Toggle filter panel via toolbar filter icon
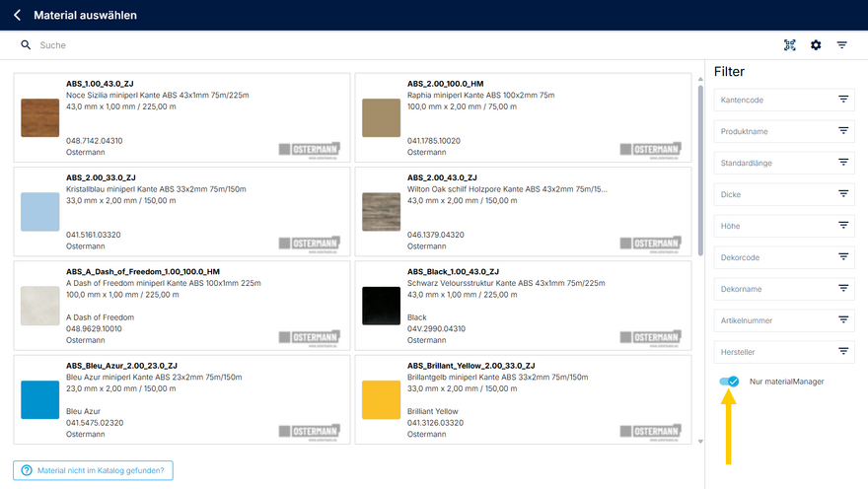This screenshot has width=868, height=489. [x=842, y=44]
